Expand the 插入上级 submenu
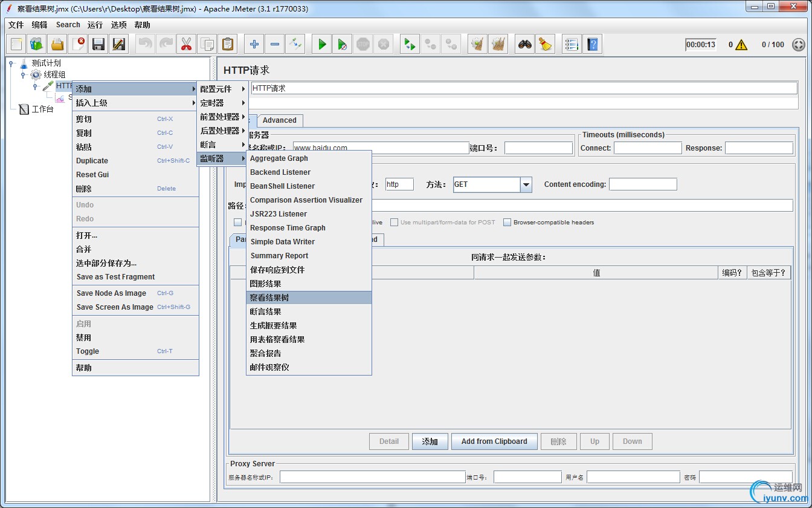 135,103
